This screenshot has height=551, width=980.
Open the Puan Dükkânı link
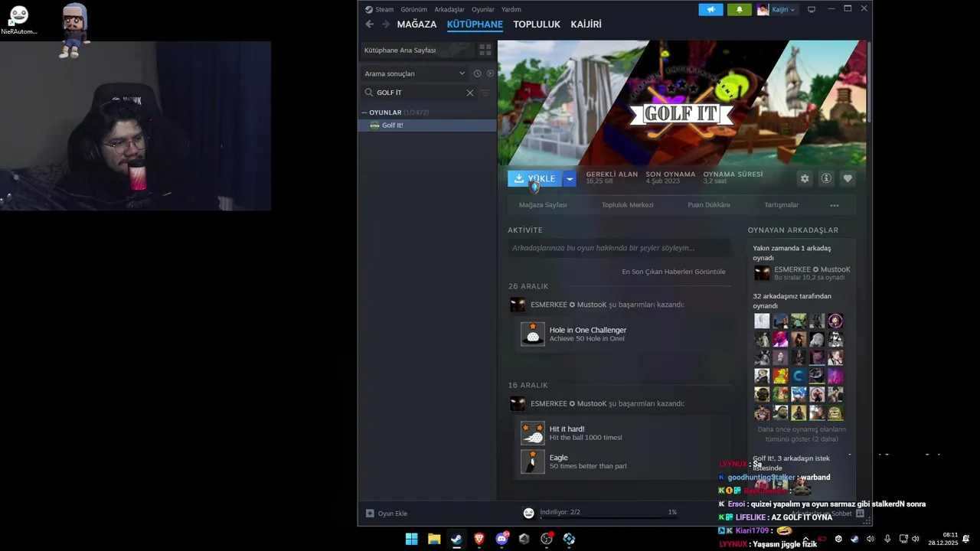pos(709,205)
